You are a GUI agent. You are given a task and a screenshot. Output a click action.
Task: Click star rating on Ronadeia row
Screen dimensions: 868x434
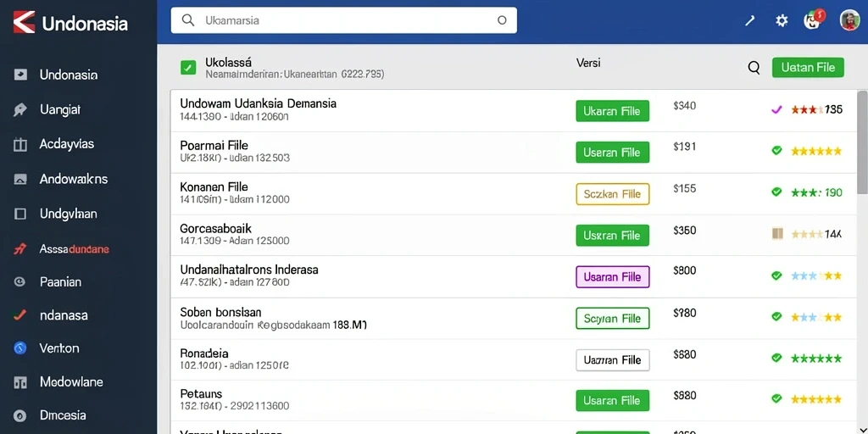[x=816, y=359]
